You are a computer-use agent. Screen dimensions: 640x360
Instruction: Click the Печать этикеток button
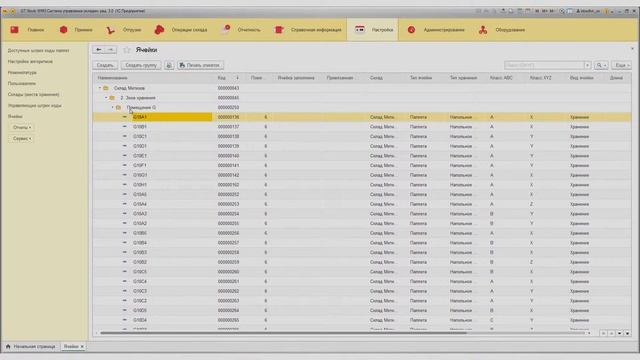pyautogui.click(x=200, y=65)
